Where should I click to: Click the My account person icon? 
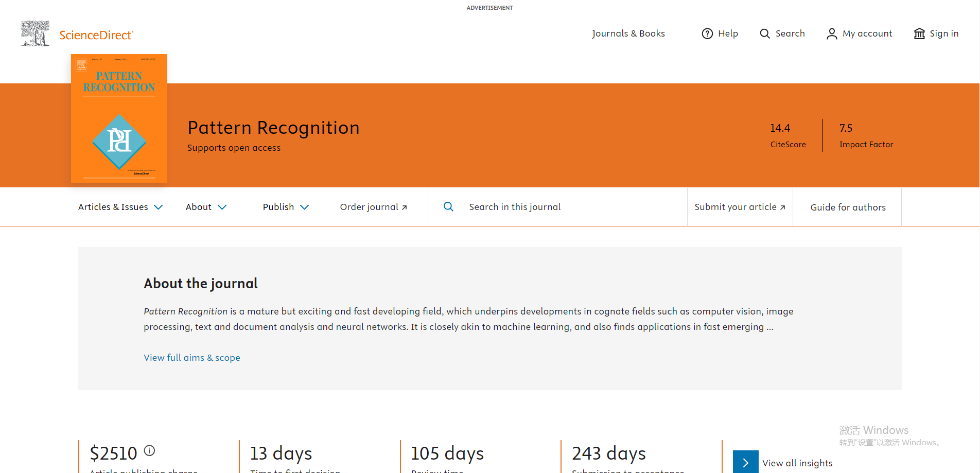832,33
